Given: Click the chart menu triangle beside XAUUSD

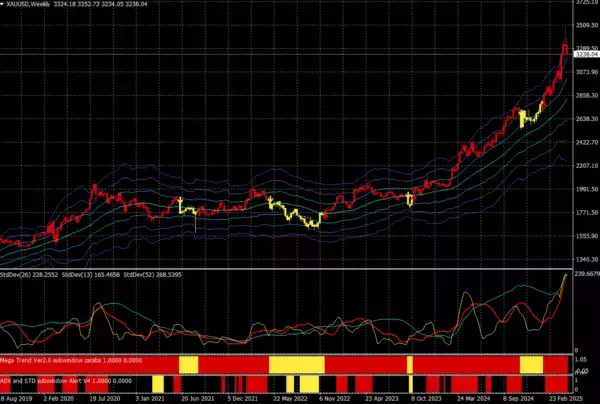Looking at the screenshot, I should pyautogui.click(x=4, y=4).
